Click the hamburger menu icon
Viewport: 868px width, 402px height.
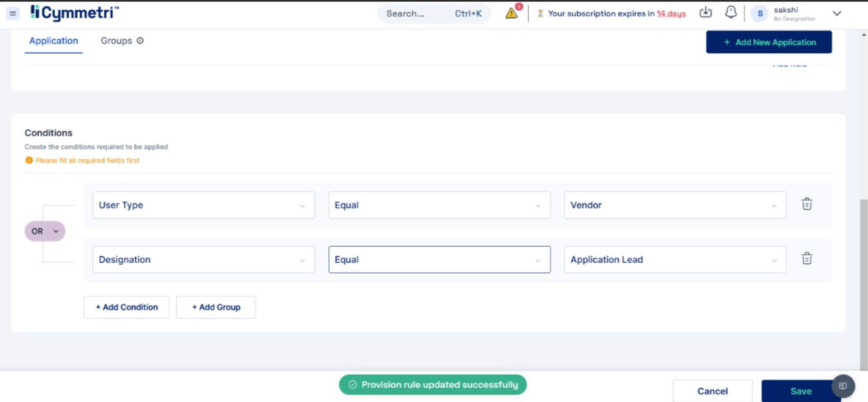13,14
